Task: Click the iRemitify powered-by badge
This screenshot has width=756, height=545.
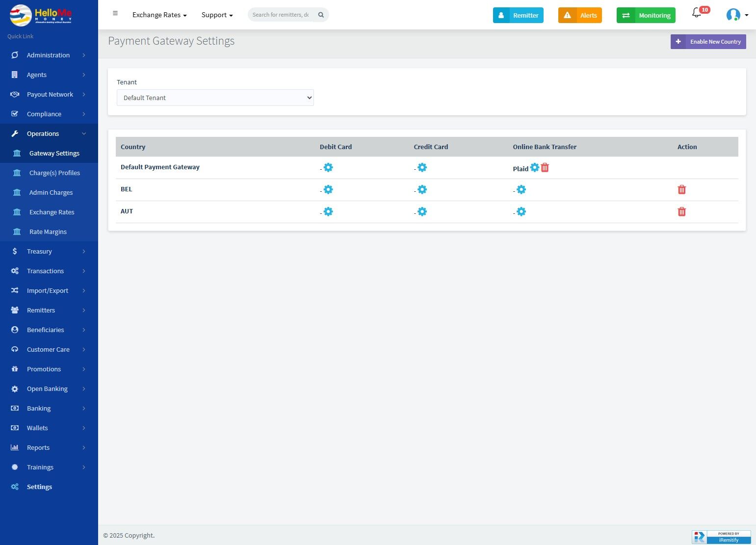Action: 721,537
